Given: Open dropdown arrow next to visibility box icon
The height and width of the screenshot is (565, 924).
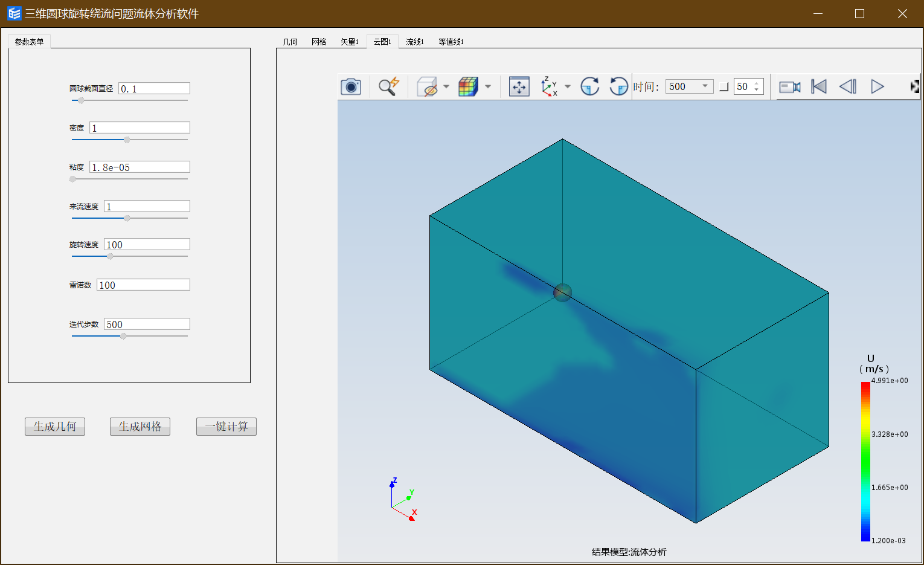Looking at the screenshot, I should tap(446, 86).
